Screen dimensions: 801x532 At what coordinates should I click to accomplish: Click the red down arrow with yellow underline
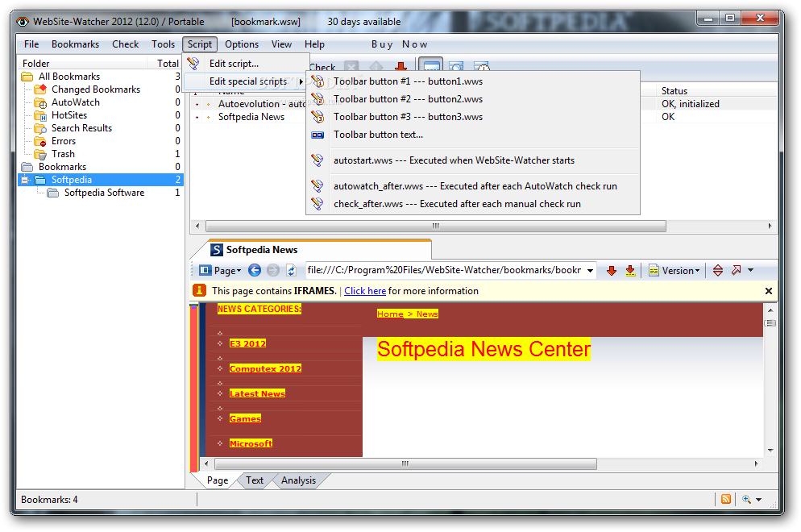(x=630, y=270)
